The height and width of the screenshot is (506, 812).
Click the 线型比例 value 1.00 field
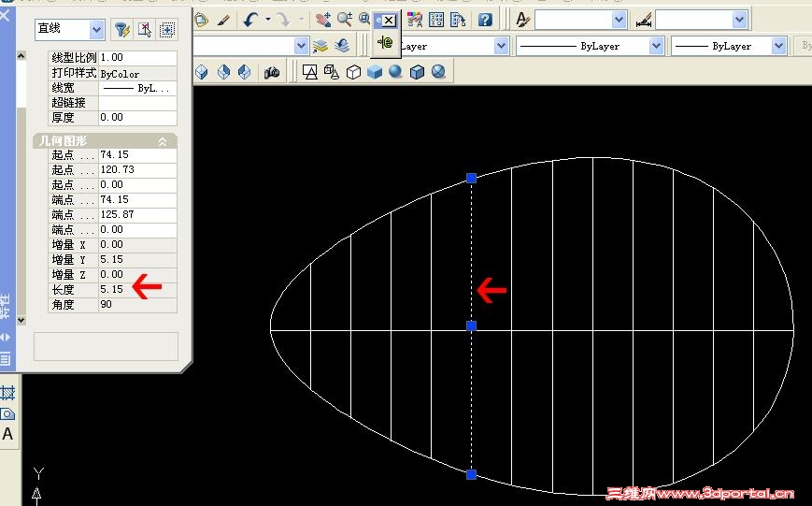137,58
